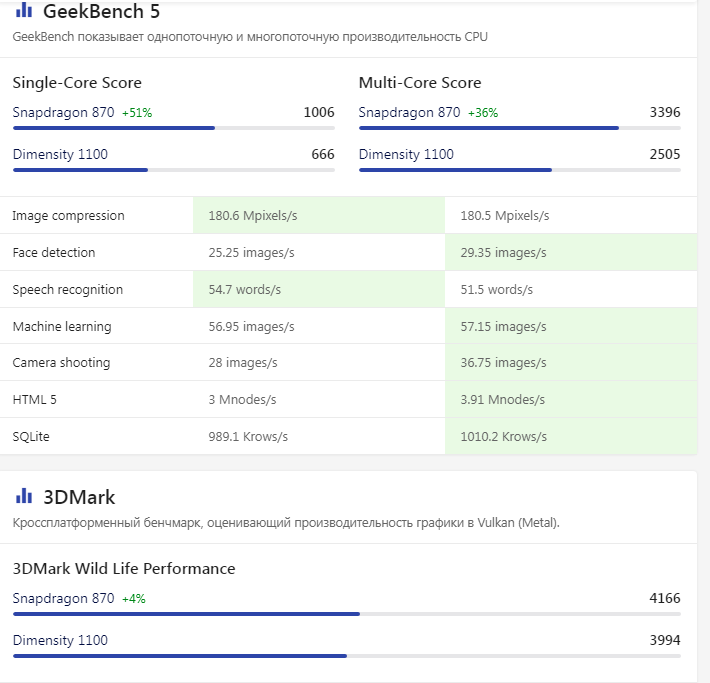Click Snapdragon 870 Wild Life progress bar
Image resolution: width=710 pixels, height=683 pixels.
click(347, 614)
